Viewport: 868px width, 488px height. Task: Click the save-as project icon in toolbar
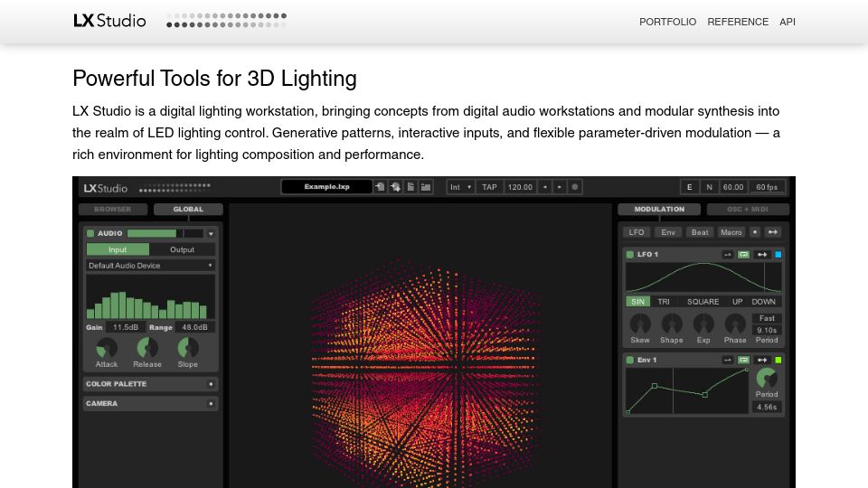pyautogui.click(x=395, y=187)
